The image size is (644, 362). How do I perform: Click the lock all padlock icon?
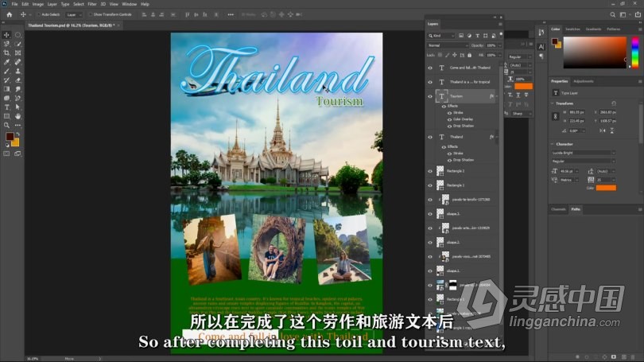coord(469,55)
